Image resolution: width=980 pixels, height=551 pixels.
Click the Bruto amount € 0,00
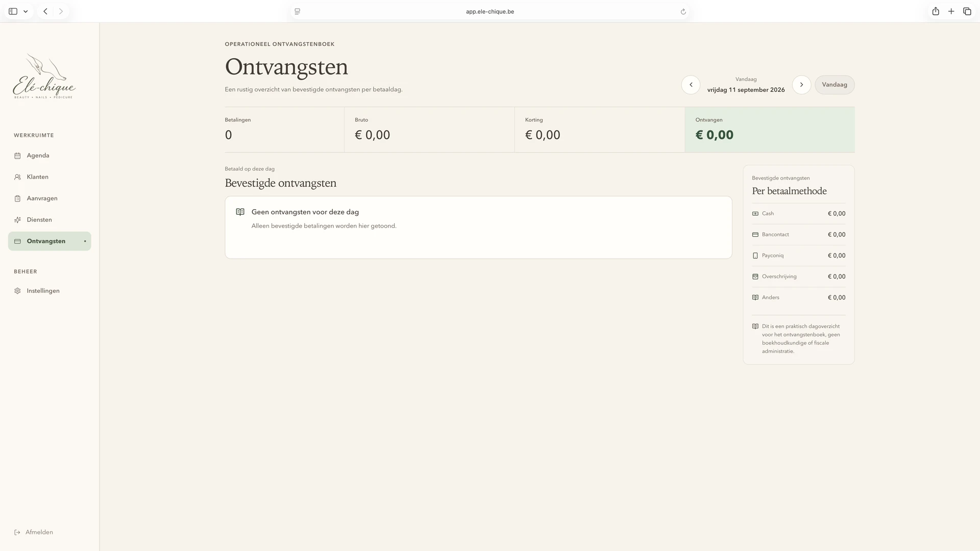coord(372,135)
